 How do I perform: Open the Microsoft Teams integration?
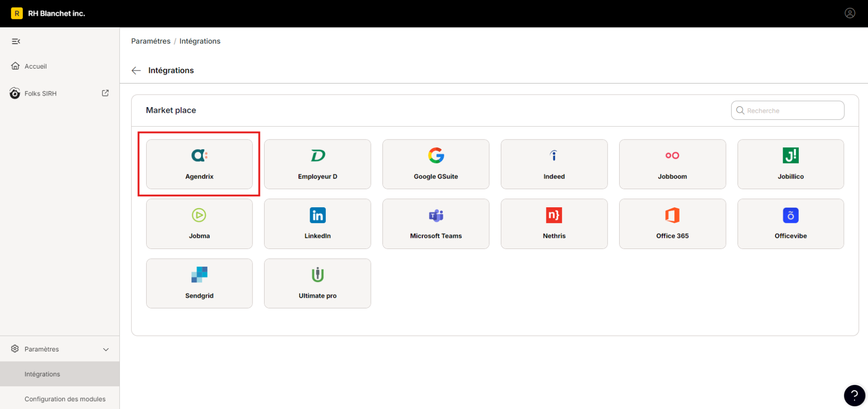[x=436, y=224]
